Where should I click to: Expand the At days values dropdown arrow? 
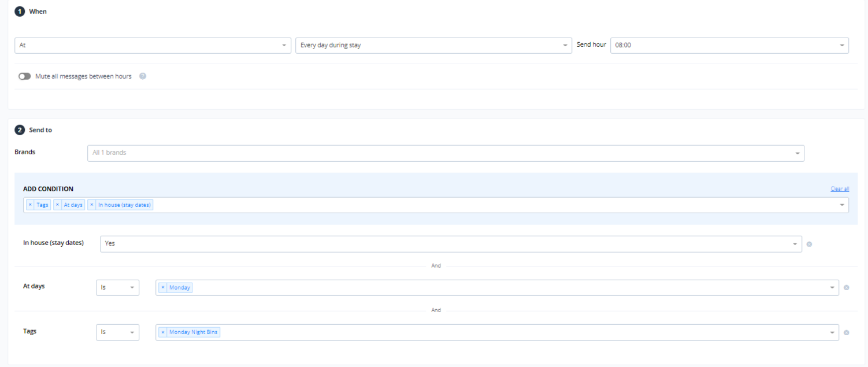tap(832, 288)
